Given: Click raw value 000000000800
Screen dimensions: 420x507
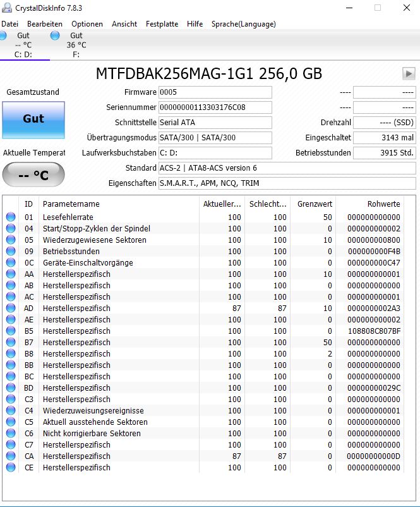Looking at the screenshot, I should pos(374,240).
